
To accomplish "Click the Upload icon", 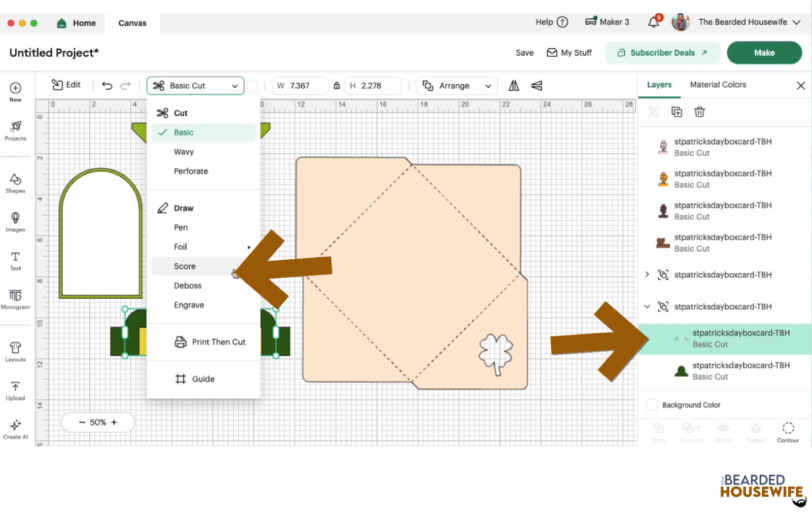I will [15, 390].
